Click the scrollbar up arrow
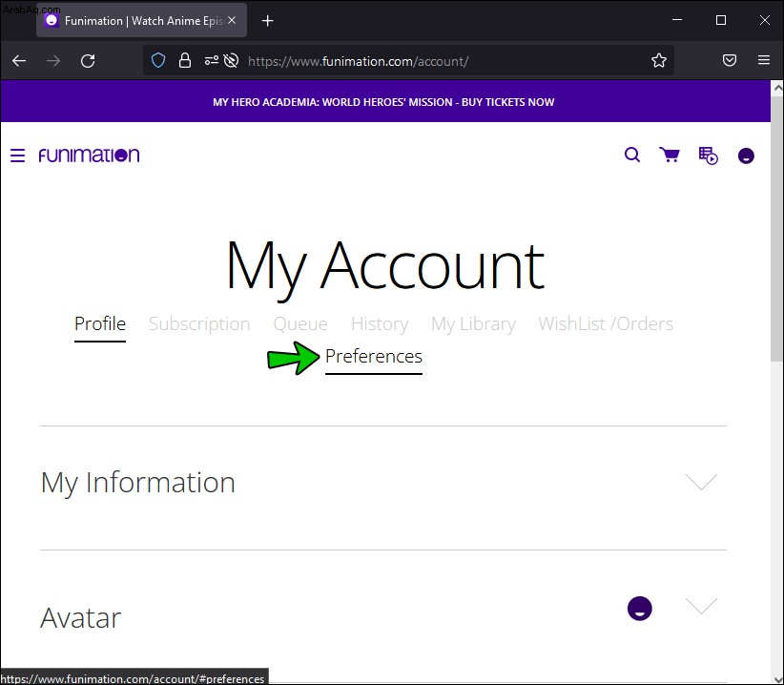This screenshot has height=685, width=784. 777,88
